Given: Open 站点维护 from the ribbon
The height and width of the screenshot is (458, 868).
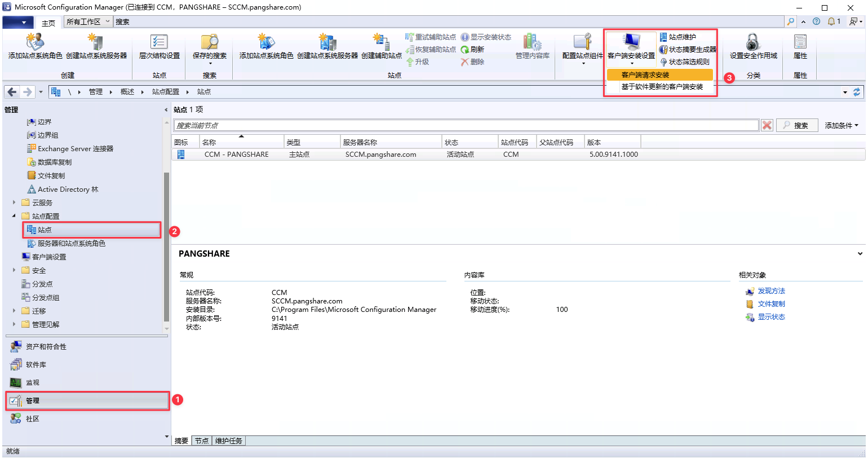Looking at the screenshot, I should 677,37.
